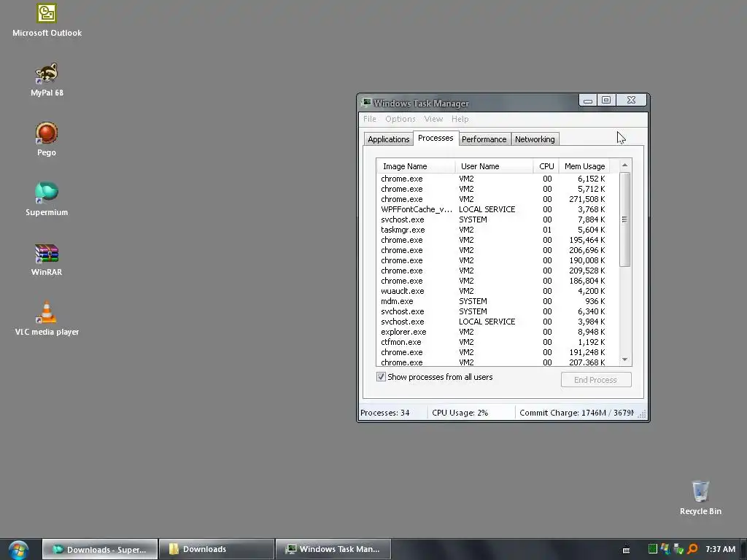Select svchost.exe row using 6,340 K
Image resolution: width=747 pixels, height=560 pixels.
[x=493, y=311]
